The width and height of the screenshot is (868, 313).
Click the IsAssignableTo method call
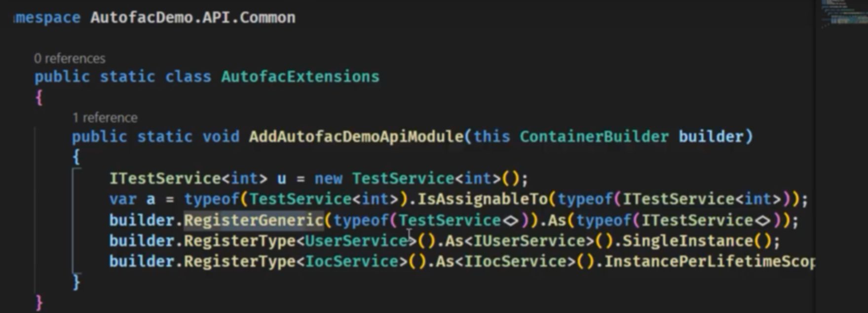coord(483,199)
